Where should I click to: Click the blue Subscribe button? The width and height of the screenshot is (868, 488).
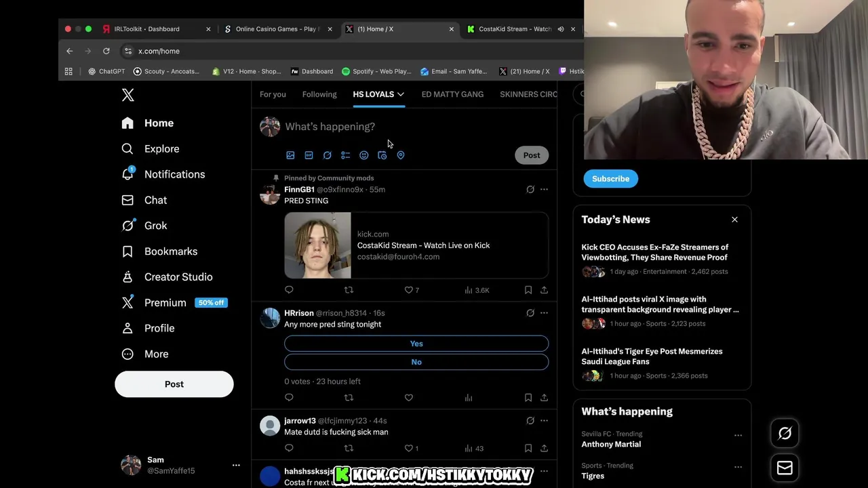tap(610, 179)
